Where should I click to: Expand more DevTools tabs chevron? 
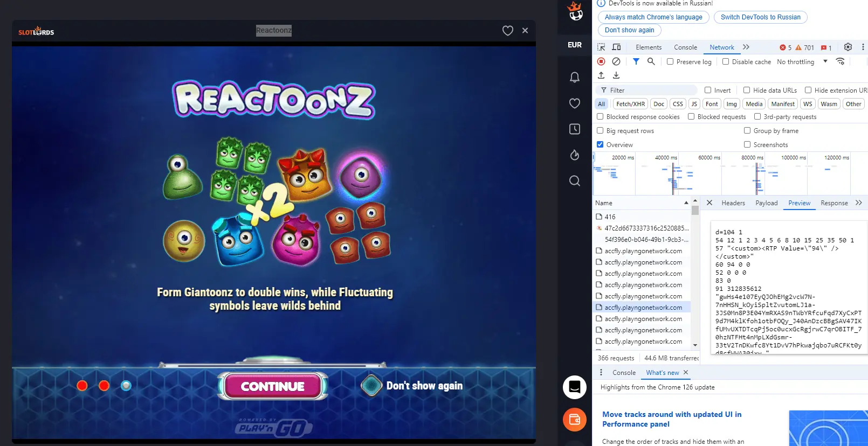746,47
